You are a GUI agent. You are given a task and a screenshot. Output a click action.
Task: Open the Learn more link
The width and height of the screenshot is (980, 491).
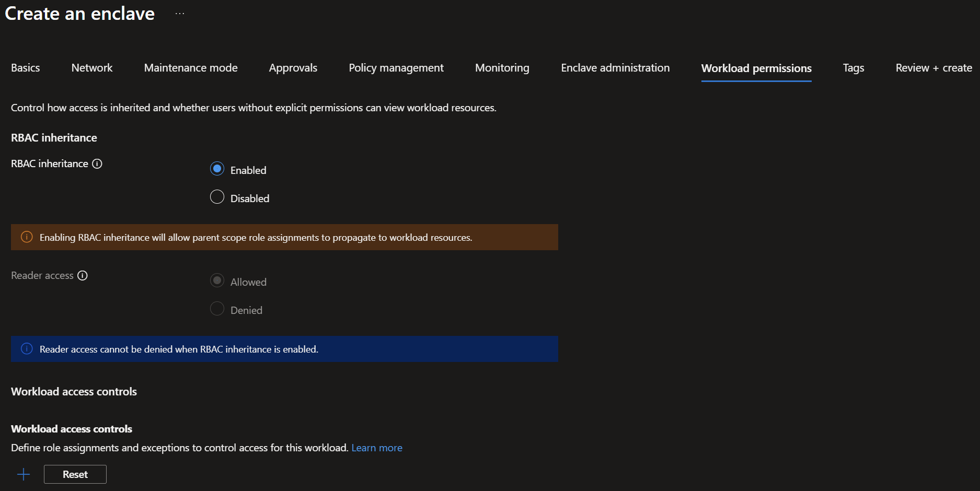(377, 448)
